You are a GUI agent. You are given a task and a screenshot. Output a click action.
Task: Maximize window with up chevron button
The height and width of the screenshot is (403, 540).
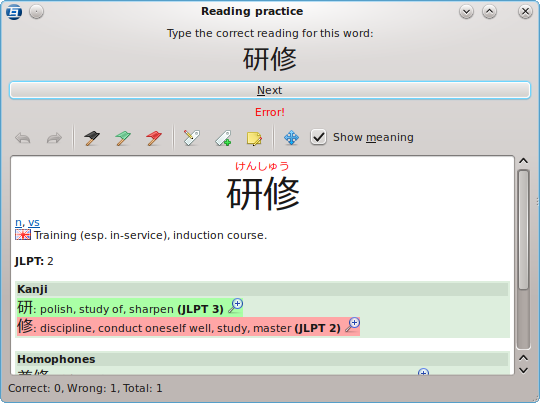tap(489, 12)
